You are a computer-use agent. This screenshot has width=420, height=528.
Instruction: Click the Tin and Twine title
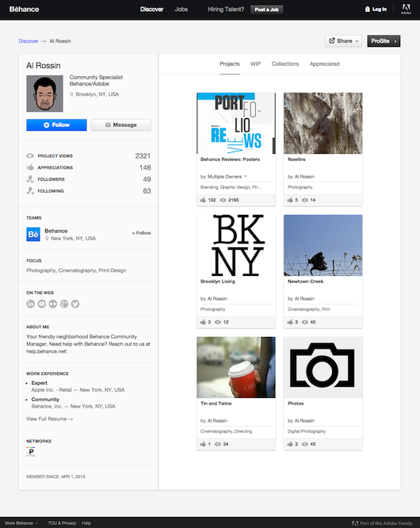(x=216, y=404)
